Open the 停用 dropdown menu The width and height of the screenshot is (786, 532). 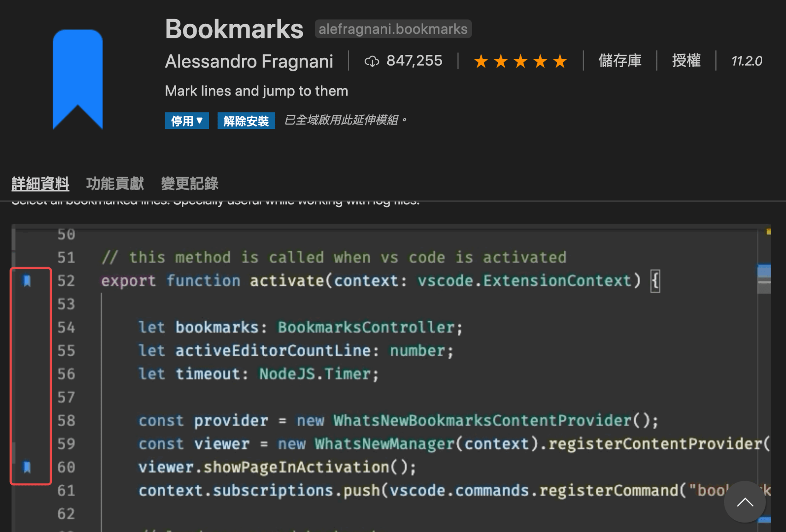coord(187,120)
